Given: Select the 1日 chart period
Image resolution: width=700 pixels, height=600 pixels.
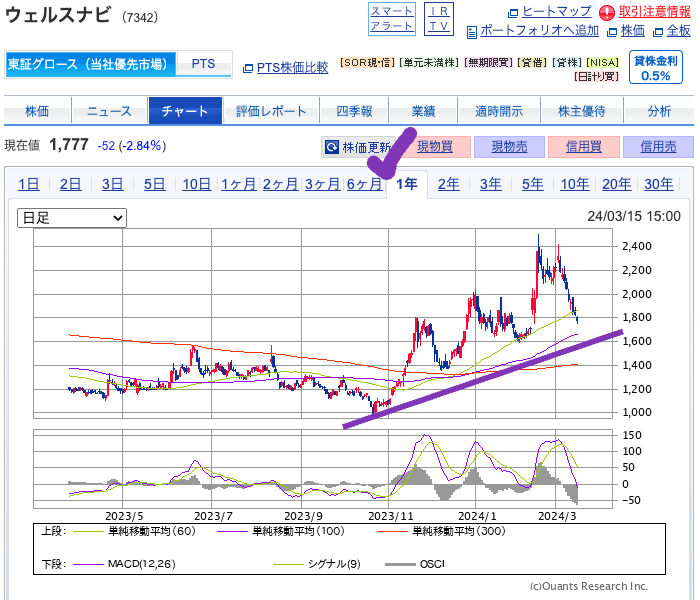Looking at the screenshot, I should [29, 184].
